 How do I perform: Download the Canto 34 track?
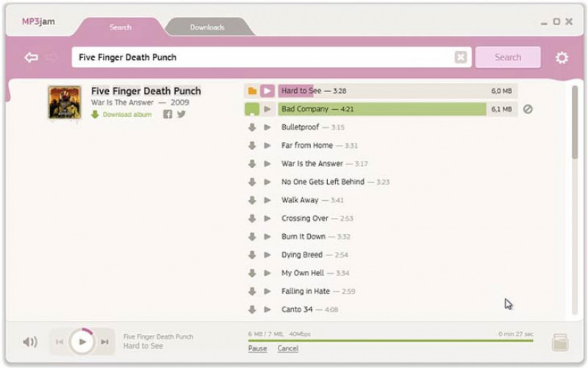252,309
